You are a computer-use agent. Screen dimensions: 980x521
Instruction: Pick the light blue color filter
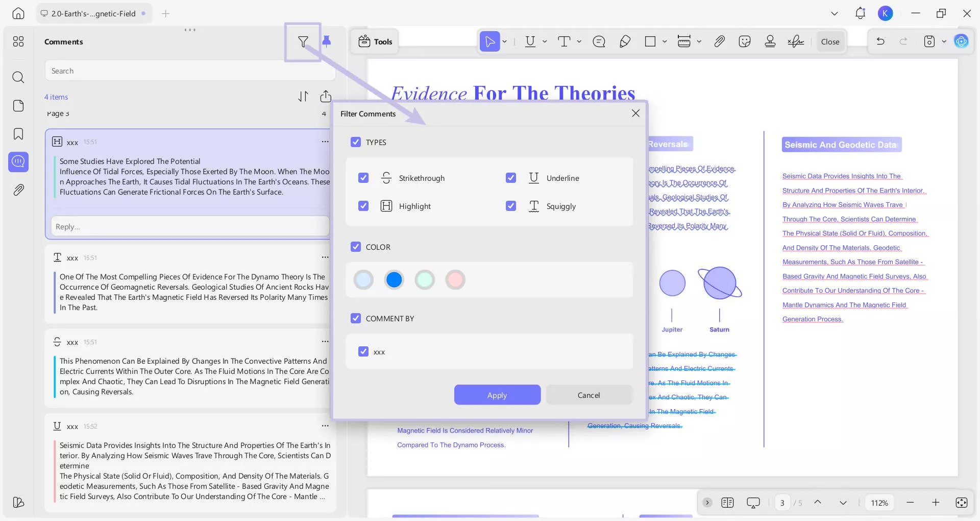(363, 279)
